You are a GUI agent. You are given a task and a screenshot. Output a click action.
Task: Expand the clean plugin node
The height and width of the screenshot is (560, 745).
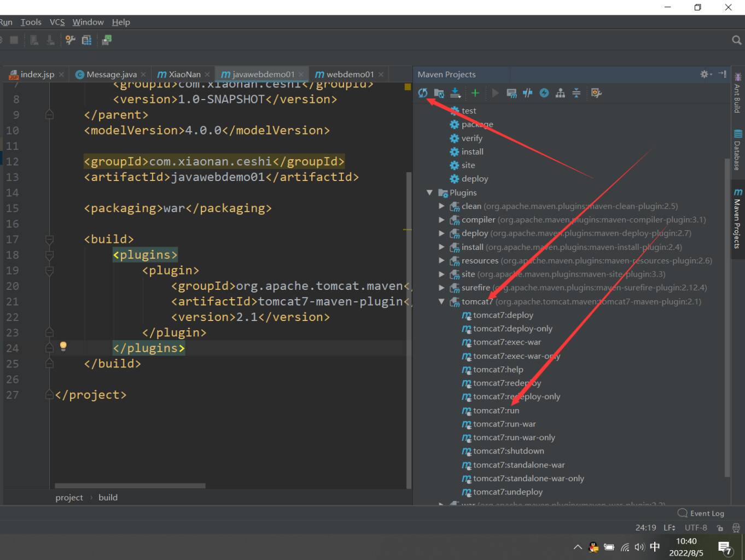(441, 206)
